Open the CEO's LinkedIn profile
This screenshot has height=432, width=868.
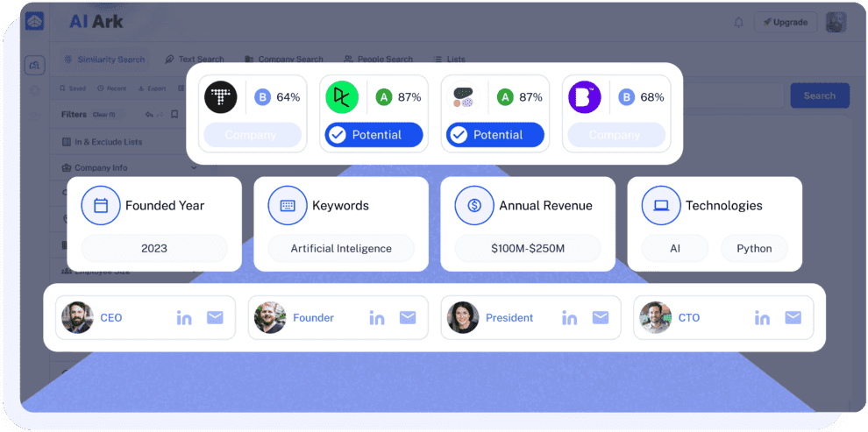(x=184, y=317)
